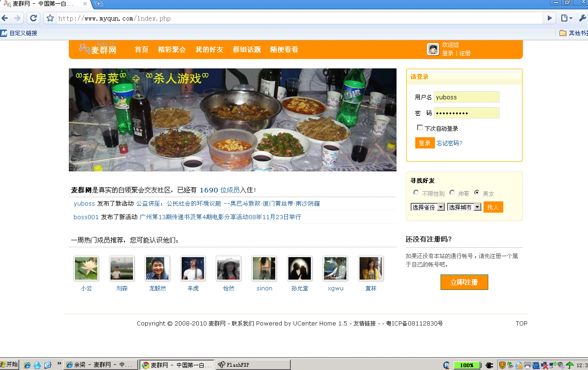This screenshot has width=588, height=370.
Task: Click the green umbrella tray icon
Action: click(x=570, y=365)
